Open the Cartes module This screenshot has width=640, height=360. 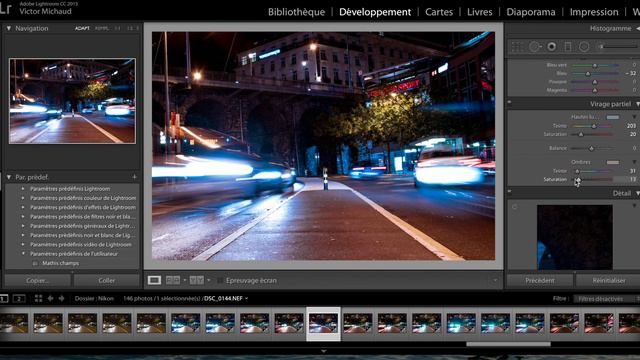click(x=439, y=12)
